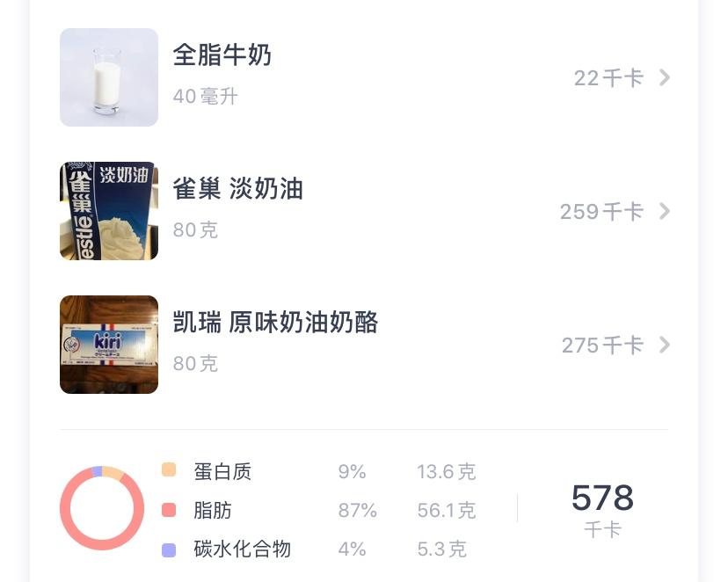Select the orange protein color swatch

coord(169,470)
